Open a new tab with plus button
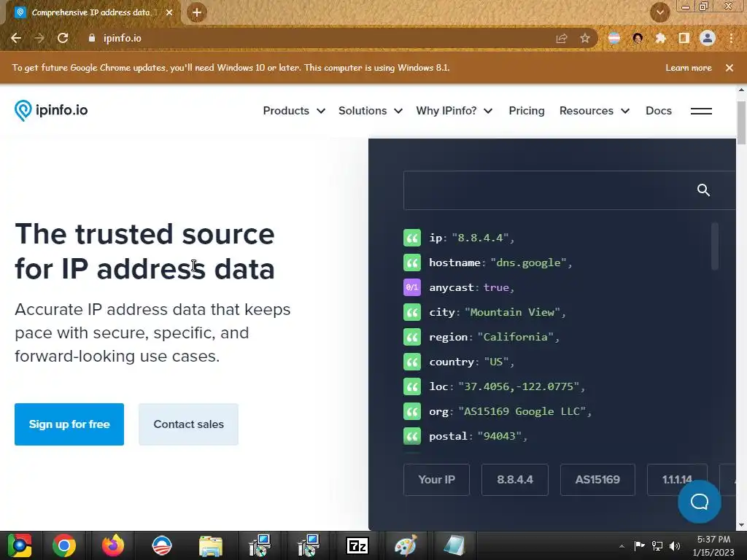The image size is (747, 560). point(197,12)
